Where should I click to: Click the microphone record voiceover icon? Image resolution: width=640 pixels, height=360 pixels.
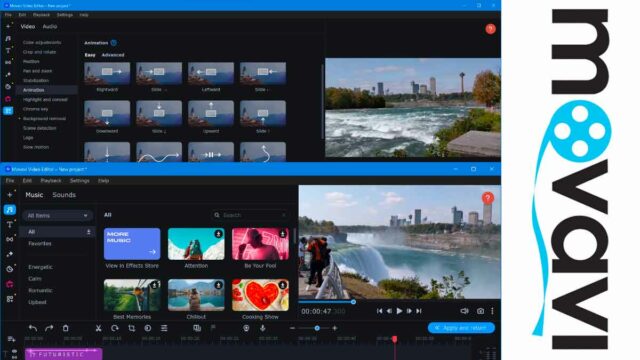tap(263, 328)
